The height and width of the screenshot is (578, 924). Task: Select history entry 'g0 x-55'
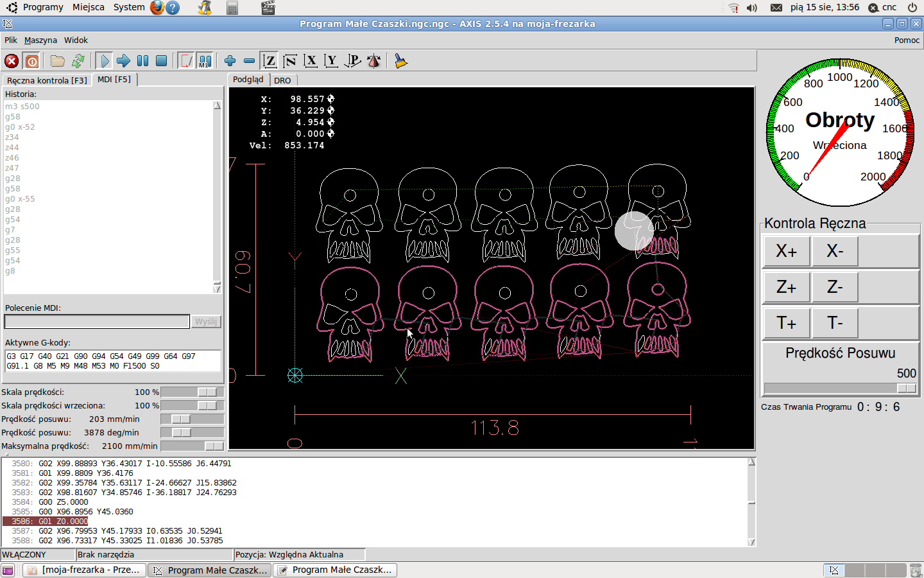coord(20,199)
